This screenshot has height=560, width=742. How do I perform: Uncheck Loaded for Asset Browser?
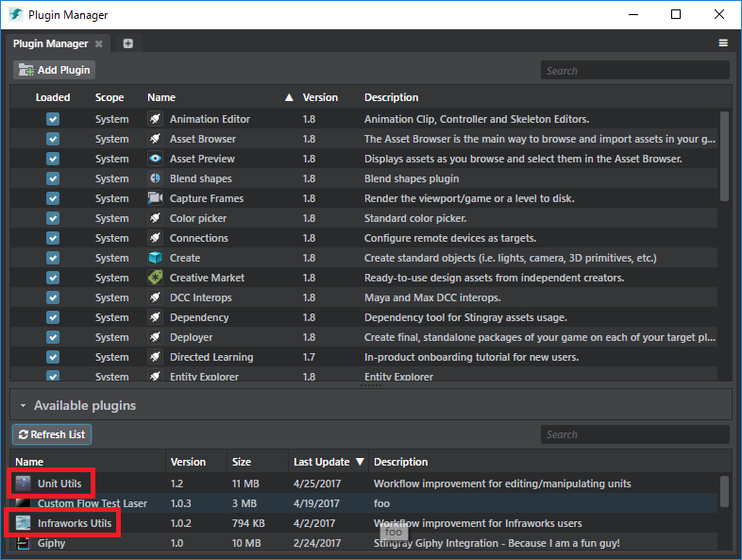point(53,139)
